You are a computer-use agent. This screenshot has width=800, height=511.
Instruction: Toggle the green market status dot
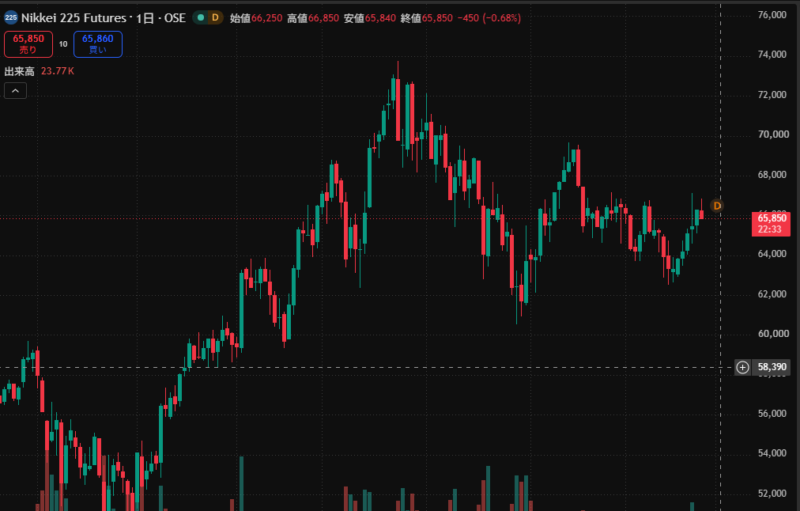pyautogui.click(x=201, y=18)
